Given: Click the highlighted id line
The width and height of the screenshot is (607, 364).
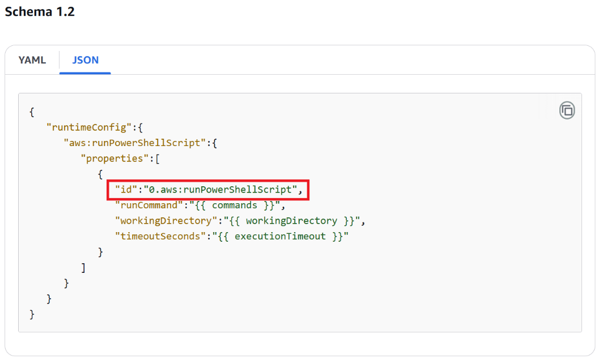Looking at the screenshot, I should [x=207, y=190].
